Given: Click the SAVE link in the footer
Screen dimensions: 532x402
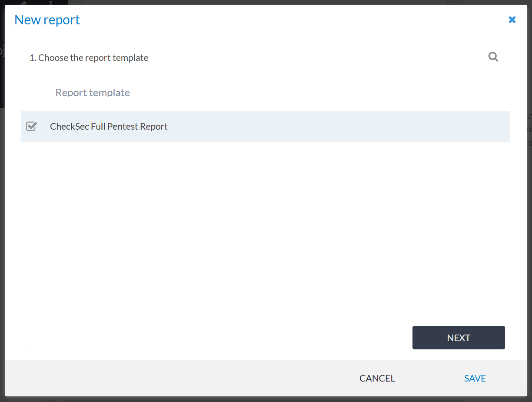Looking at the screenshot, I should click(475, 378).
